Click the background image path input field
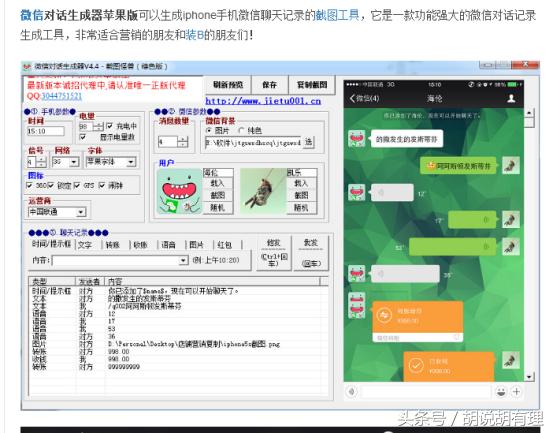This screenshot has width=554, height=433. pyautogui.click(x=253, y=142)
